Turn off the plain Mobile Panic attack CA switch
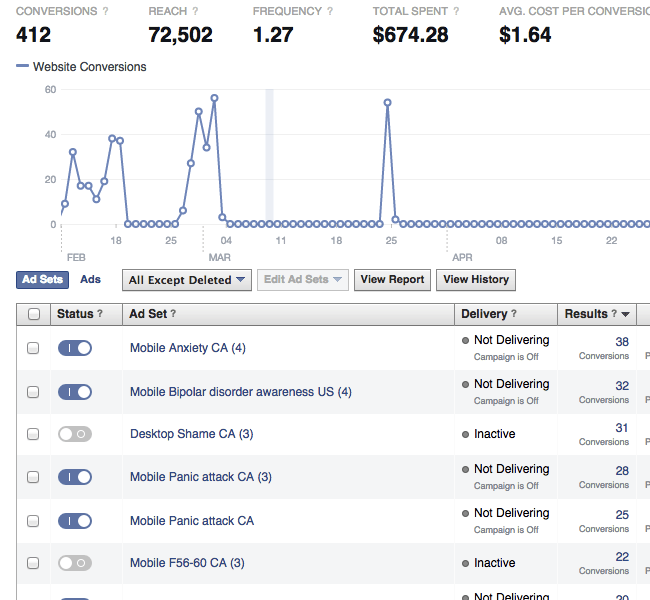 (x=75, y=521)
